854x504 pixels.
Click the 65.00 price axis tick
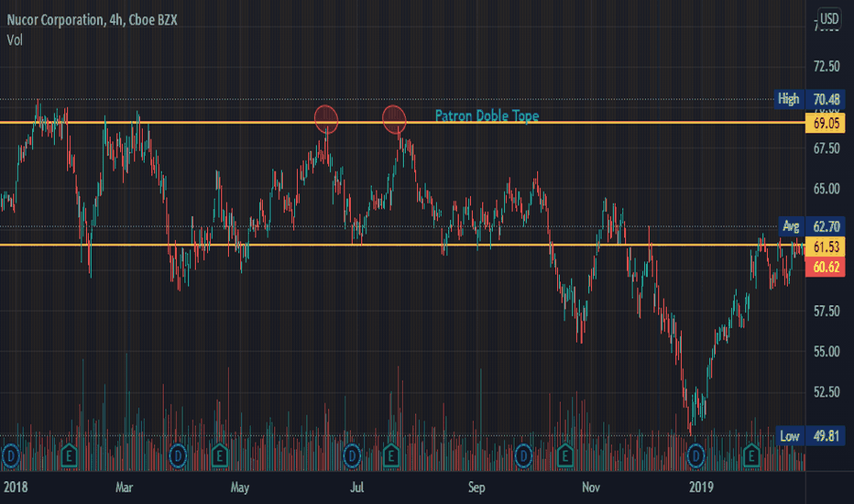click(827, 189)
